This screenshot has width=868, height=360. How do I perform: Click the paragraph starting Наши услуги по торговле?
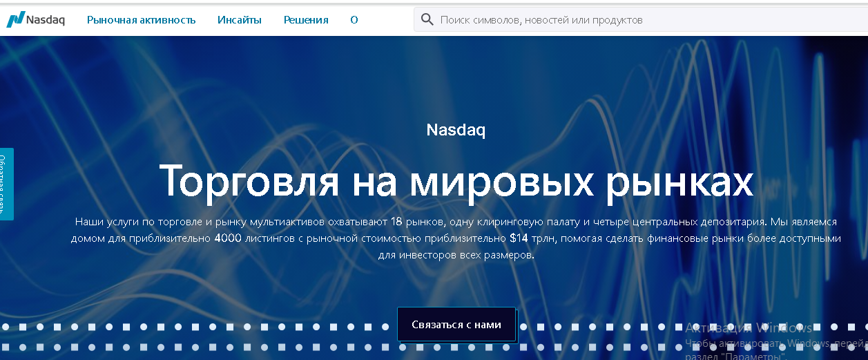click(x=456, y=238)
